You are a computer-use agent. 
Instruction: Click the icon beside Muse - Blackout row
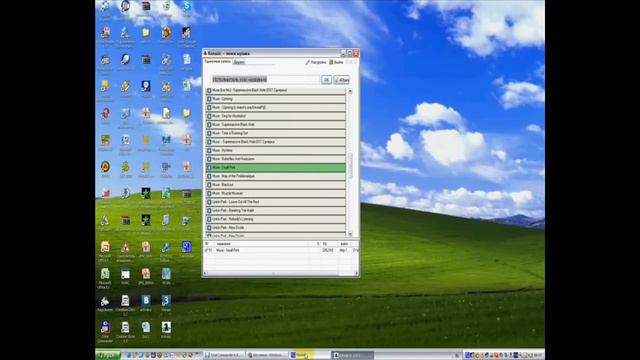[209, 184]
